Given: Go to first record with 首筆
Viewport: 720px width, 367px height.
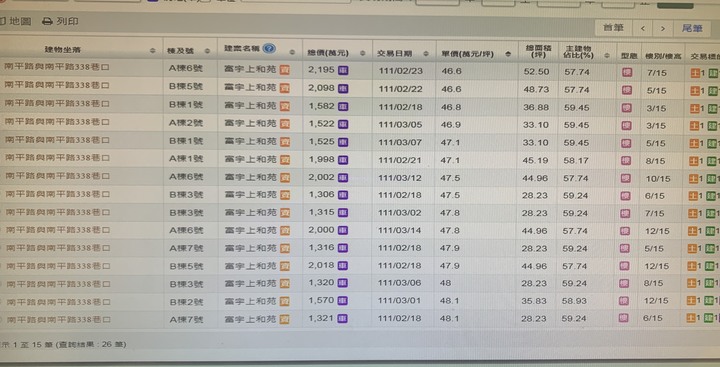Looking at the screenshot, I should click(x=613, y=28).
